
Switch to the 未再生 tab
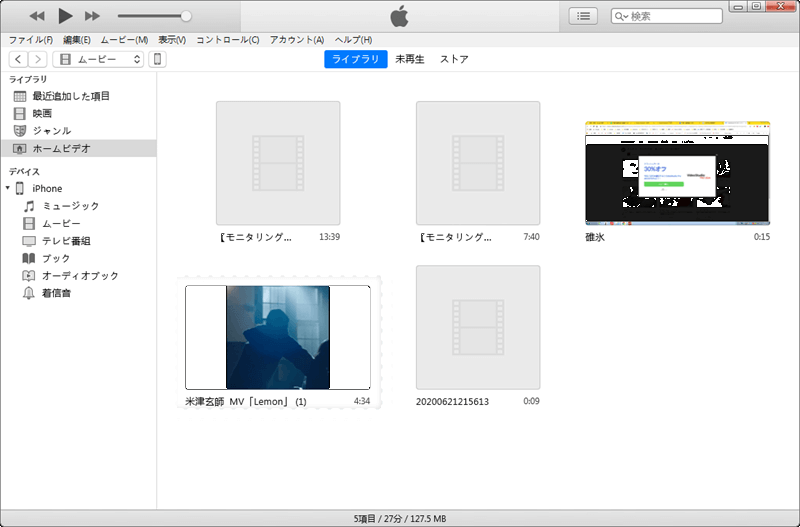pyautogui.click(x=410, y=59)
